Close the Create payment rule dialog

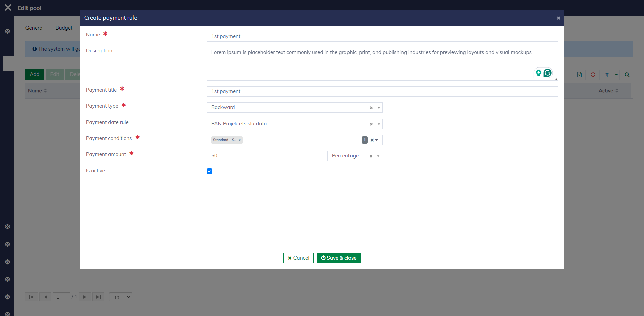click(x=558, y=18)
